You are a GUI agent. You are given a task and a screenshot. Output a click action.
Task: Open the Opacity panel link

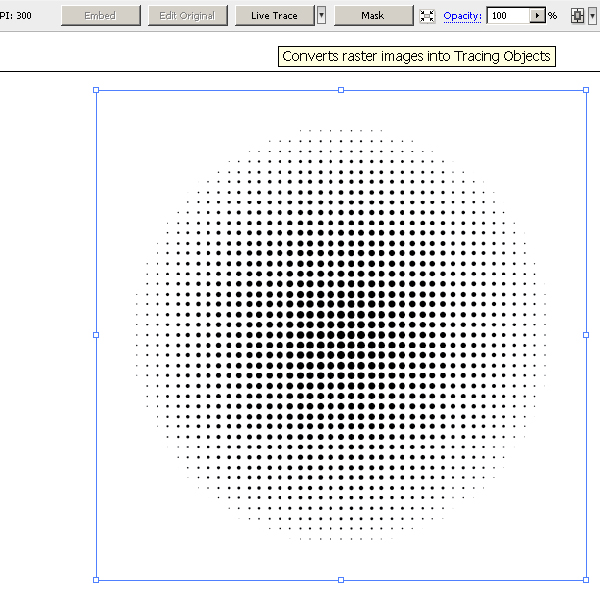click(x=462, y=16)
